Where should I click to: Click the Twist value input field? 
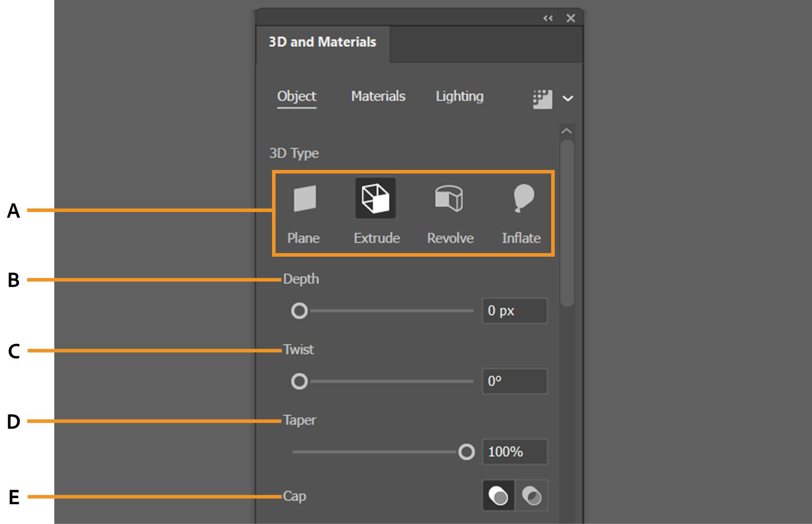tap(514, 381)
